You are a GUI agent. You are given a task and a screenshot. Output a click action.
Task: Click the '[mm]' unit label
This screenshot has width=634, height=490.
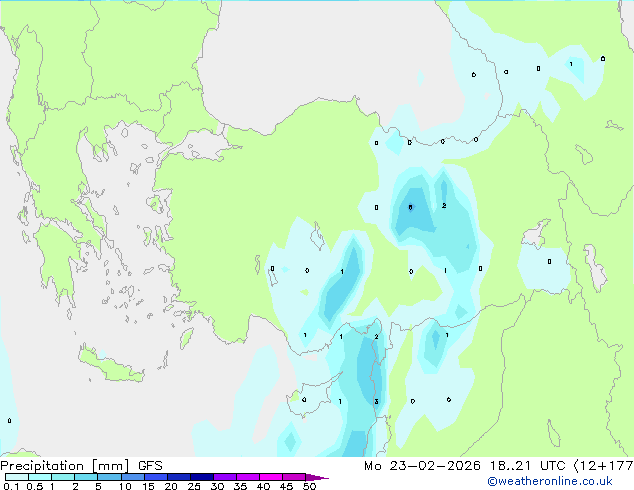coord(111,466)
